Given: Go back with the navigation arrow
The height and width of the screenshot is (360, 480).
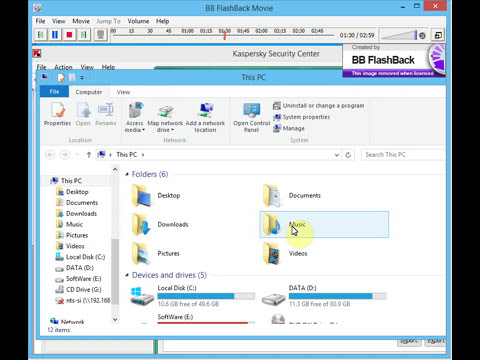Looking at the screenshot, I should pyautogui.click(x=50, y=155).
